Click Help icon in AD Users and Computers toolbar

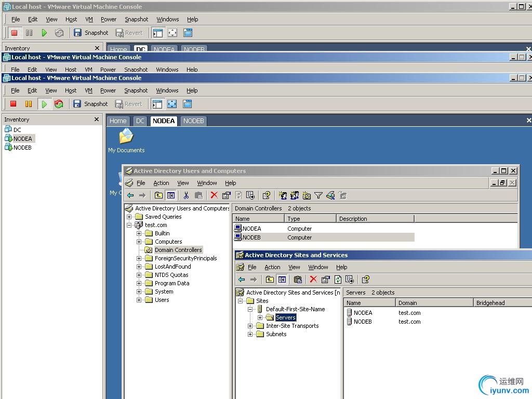(x=267, y=195)
